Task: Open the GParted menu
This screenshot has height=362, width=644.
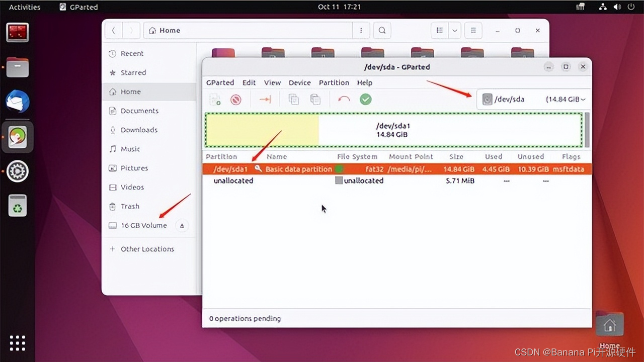Action: pos(220,82)
